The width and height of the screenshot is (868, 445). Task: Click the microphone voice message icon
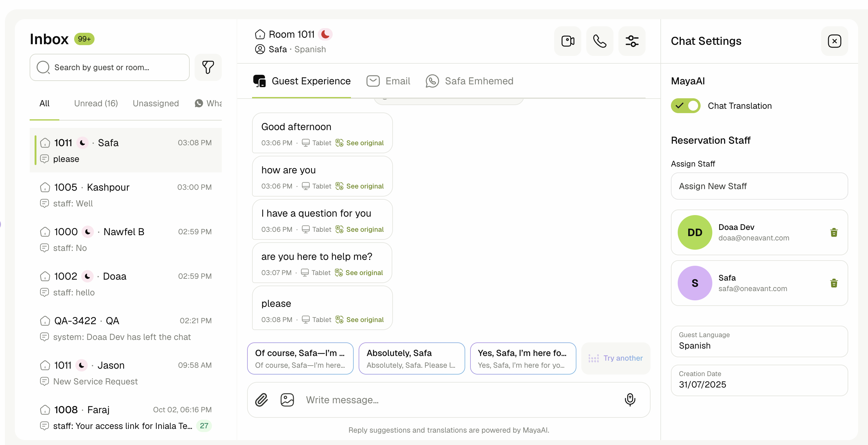[630, 400]
